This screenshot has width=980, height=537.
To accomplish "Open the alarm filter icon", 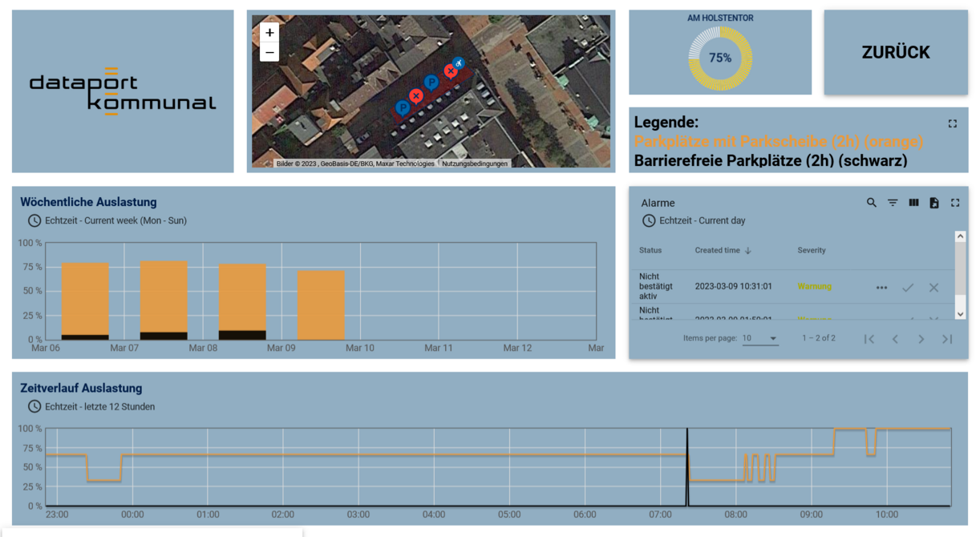I will pos(893,203).
